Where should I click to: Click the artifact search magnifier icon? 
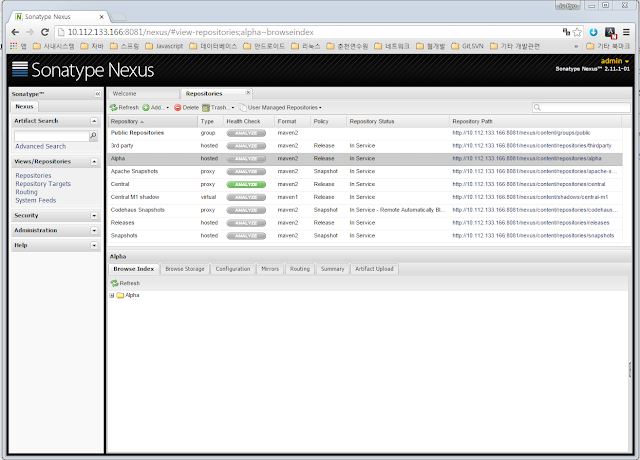pyautogui.click(x=93, y=136)
